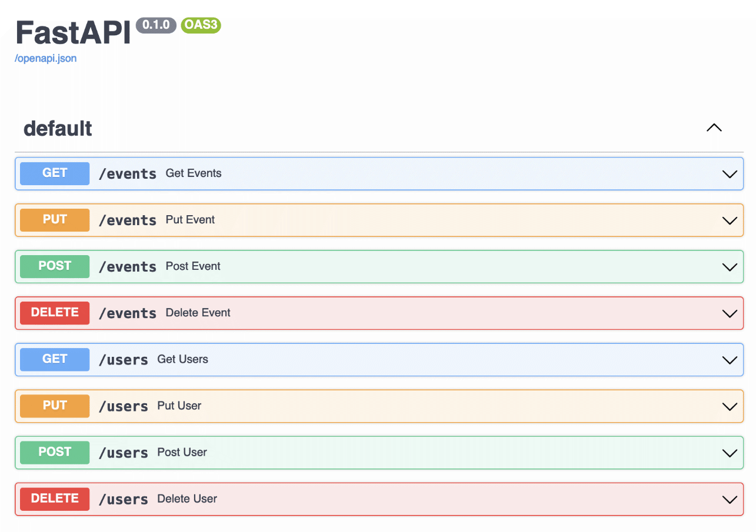Select the 'Get Users' summary text

183,359
